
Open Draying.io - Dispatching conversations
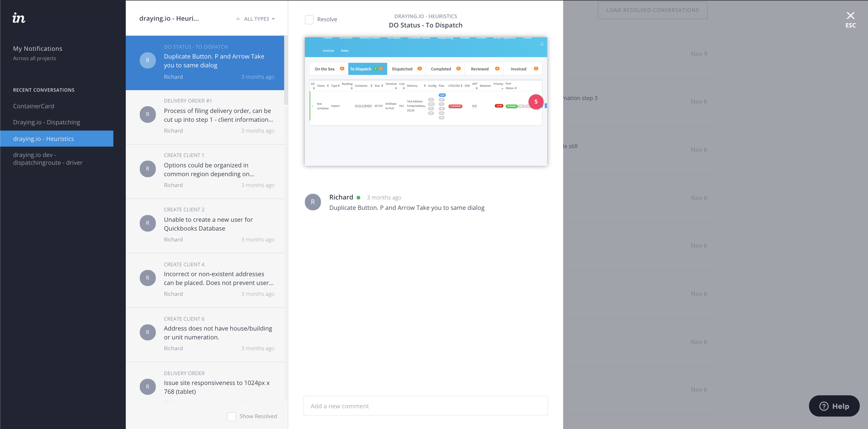click(47, 122)
